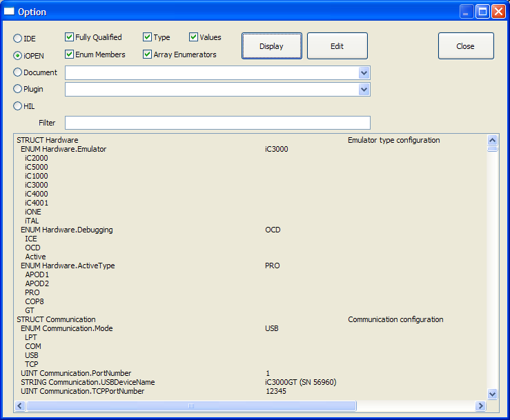The image size is (510, 420).
Task: Select the APOD1 enum member
Action: pyautogui.click(x=37, y=274)
